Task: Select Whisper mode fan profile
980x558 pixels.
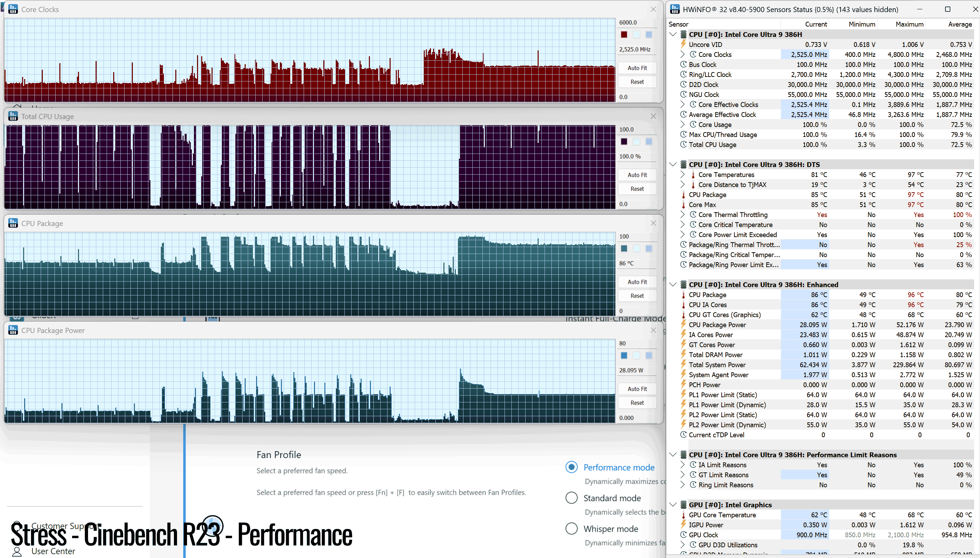Action: (x=571, y=528)
